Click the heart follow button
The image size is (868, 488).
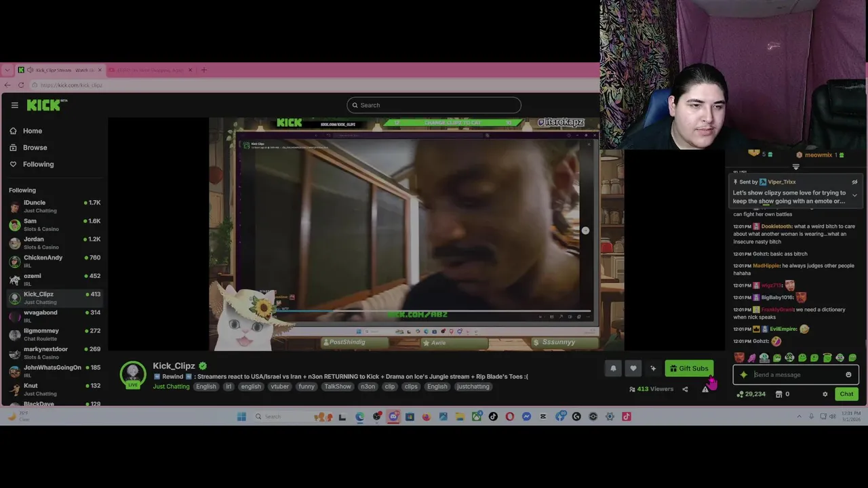click(633, 368)
